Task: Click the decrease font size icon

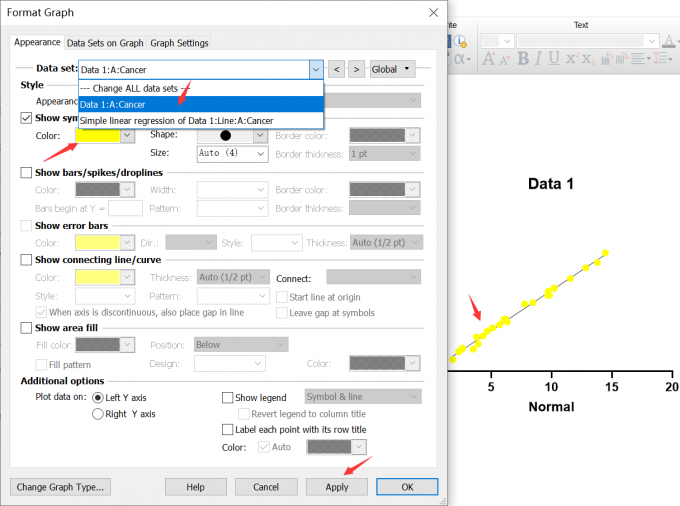Action: pyautogui.click(x=504, y=60)
